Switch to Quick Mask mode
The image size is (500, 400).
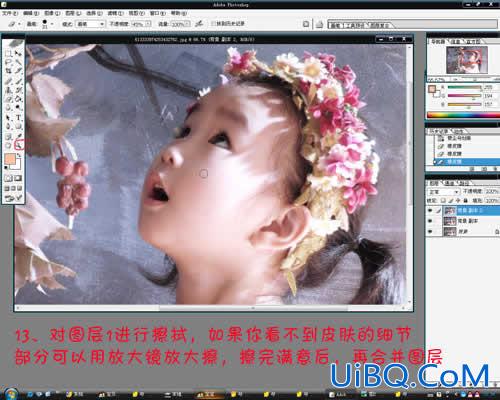[x=18, y=178]
